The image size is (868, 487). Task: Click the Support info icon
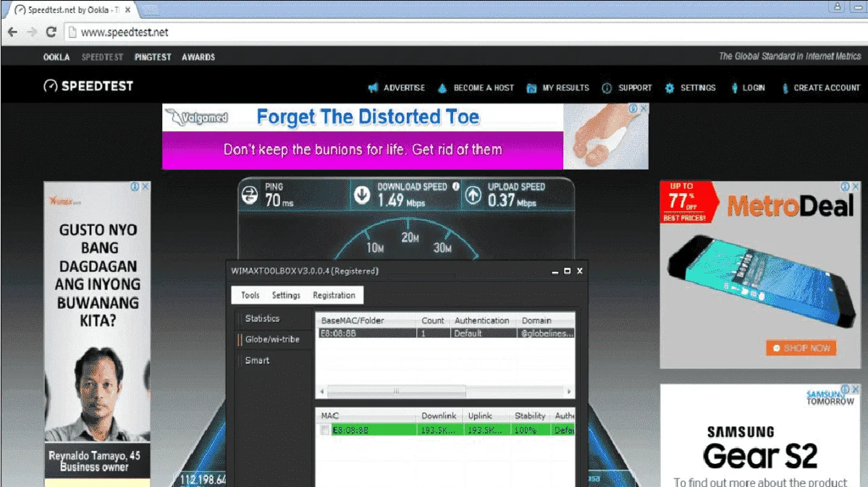pos(607,88)
